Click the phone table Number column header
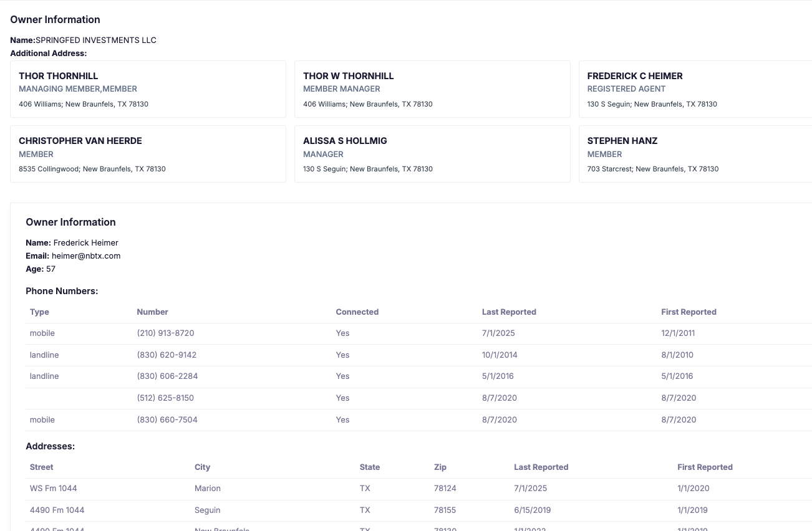This screenshot has width=812, height=531. point(153,312)
